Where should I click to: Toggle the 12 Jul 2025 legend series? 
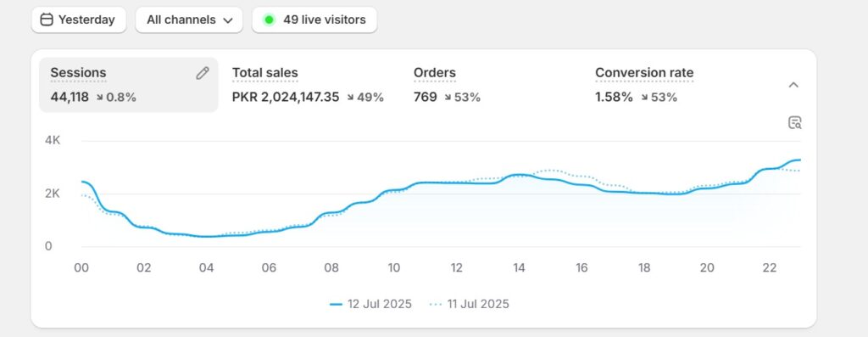tap(370, 304)
